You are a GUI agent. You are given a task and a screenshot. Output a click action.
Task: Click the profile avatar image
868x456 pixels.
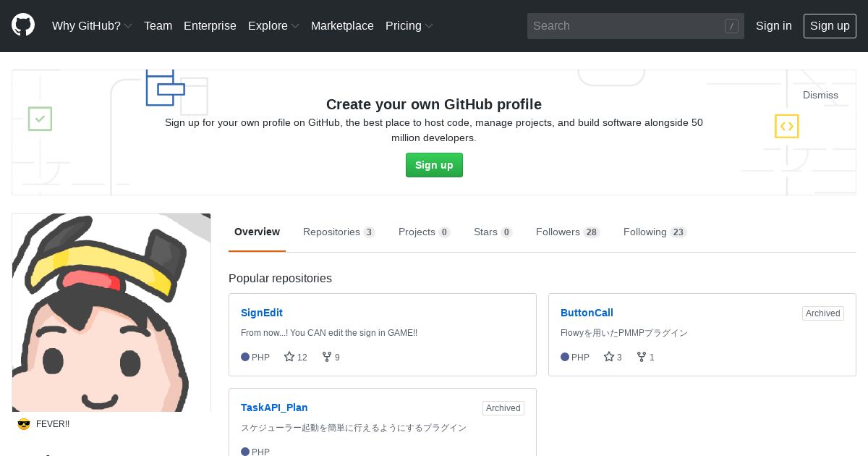tap(111, 313)
